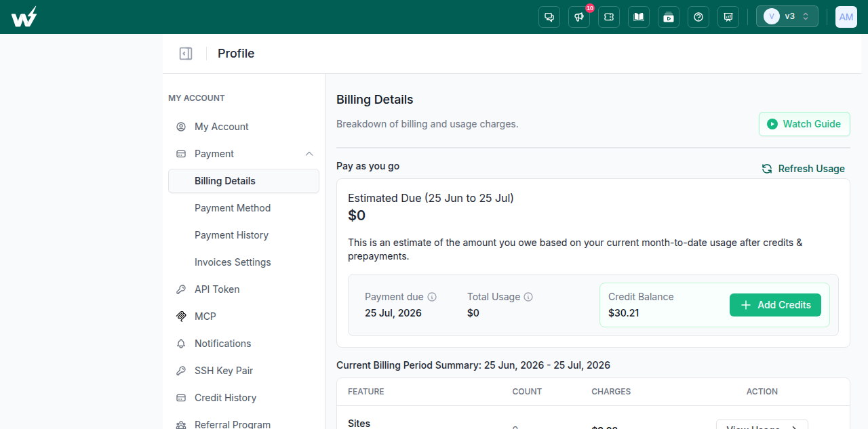
Task: Click the Sites feature row label
Action: 359,424
